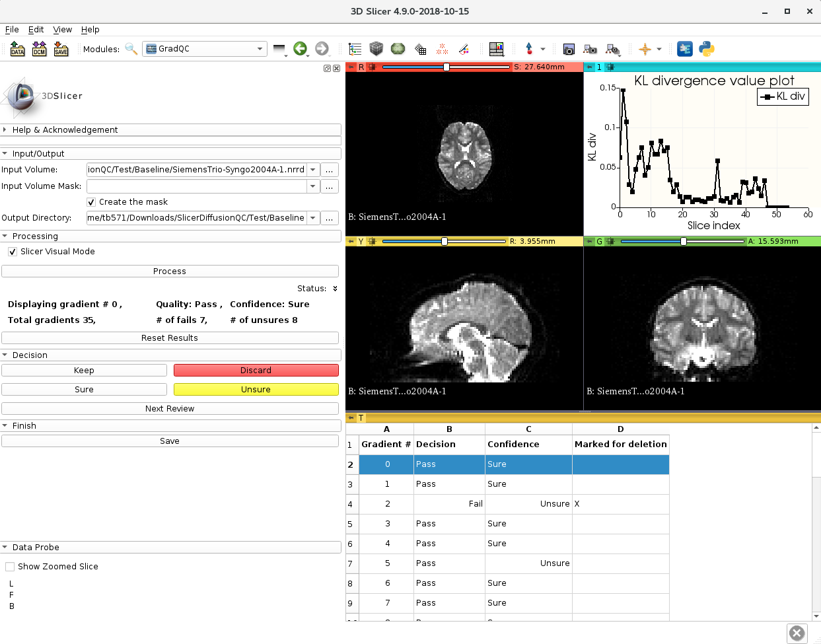Click the Load DATA toolbar icon
The image size is (821, 644).
click(x=18, y=49)
